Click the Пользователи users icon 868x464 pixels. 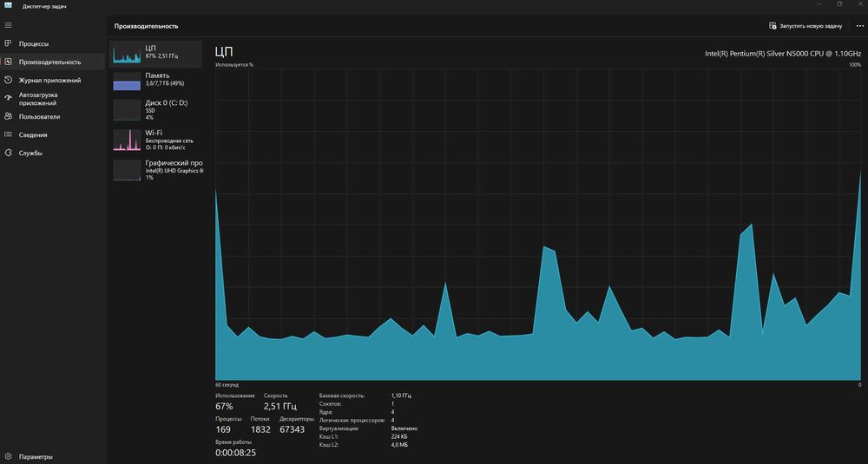point(8,117)
